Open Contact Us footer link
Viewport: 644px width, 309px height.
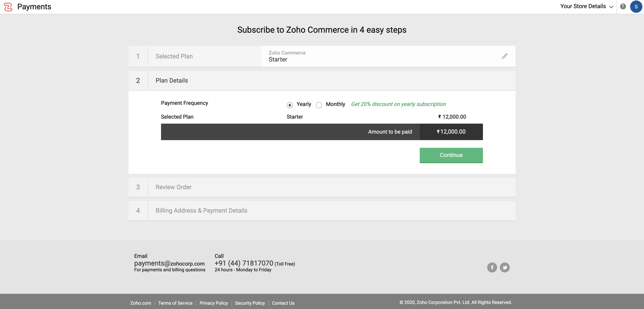coord(283,303)
